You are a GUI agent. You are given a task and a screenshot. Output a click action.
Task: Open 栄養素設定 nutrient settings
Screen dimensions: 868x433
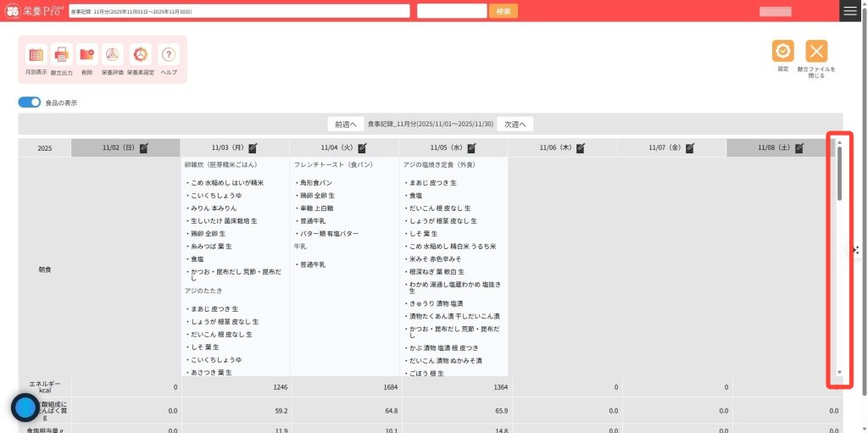coord(141,55)
